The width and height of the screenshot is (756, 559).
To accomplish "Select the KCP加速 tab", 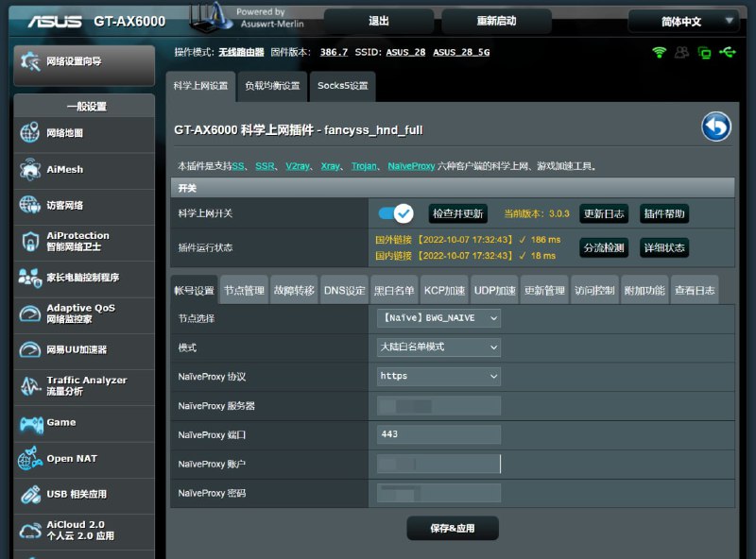I will (x=444, y=290).
